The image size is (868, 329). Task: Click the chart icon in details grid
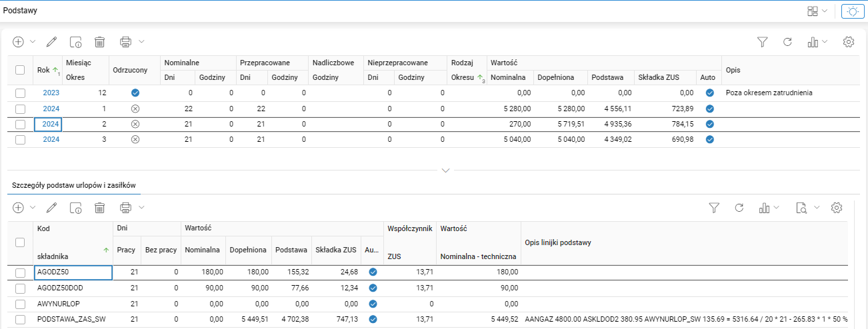tap(764, 208)
